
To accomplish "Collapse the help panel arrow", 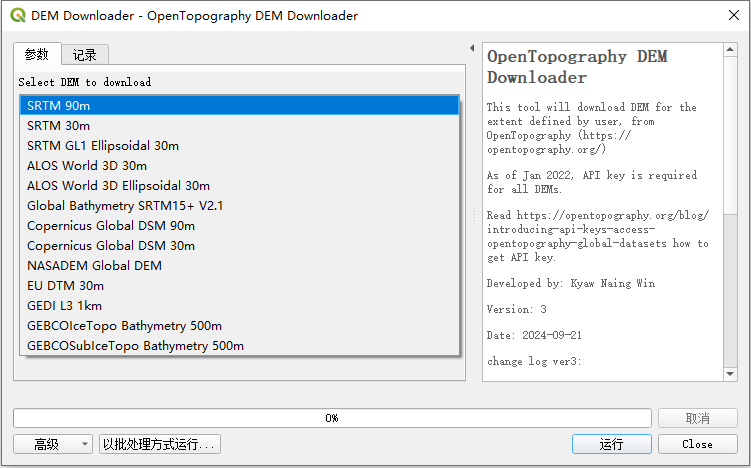I will 472,48.
